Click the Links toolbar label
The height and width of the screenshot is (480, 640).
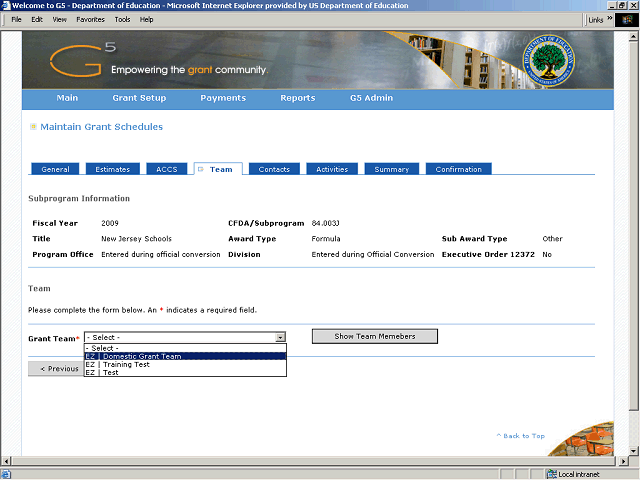(596, 19)
